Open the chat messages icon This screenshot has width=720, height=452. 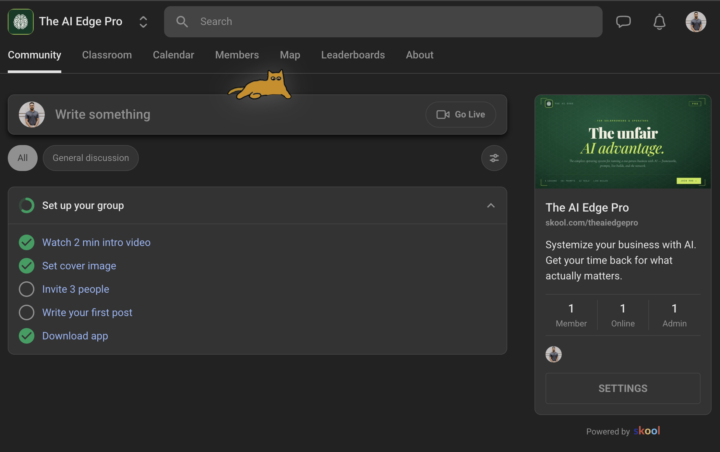tap(623, 22)
